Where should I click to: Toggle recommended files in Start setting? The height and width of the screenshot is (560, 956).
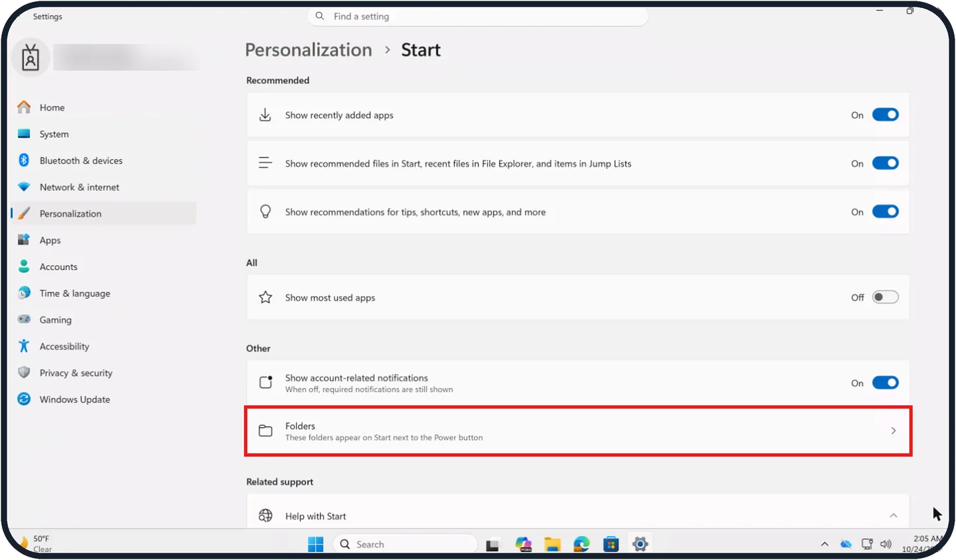[x=885, y=163]
